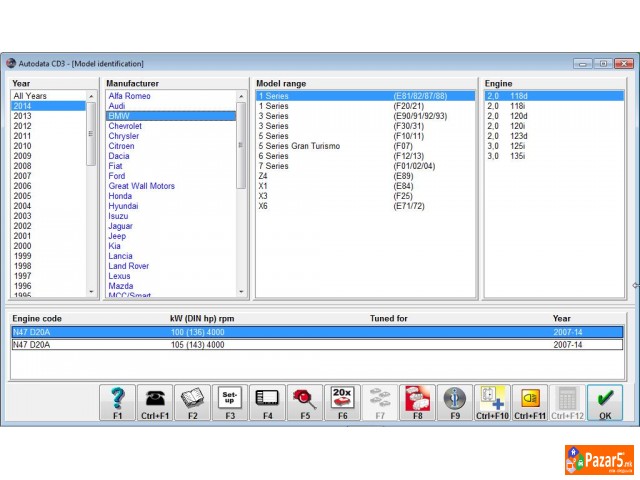Select Z4 (E89) model
Viewport: 640px width, 480px height.
pyautogui.click(x=365, y=176)
